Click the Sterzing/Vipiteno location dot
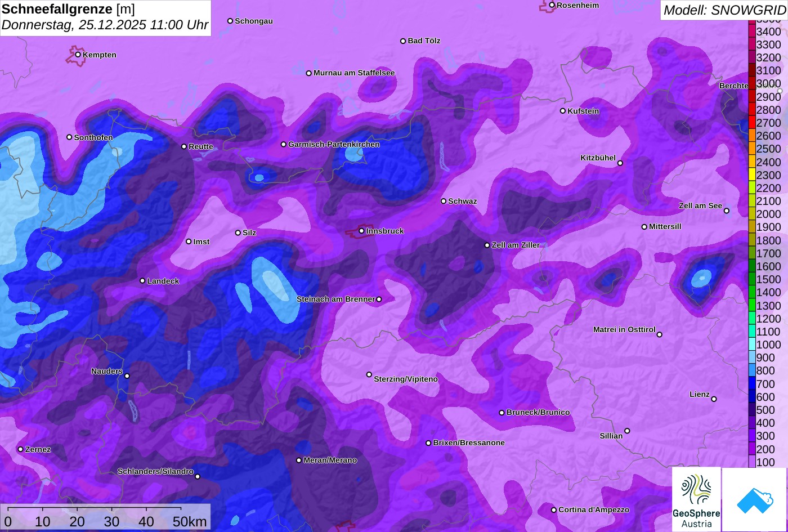 click(x=369, y=374)
